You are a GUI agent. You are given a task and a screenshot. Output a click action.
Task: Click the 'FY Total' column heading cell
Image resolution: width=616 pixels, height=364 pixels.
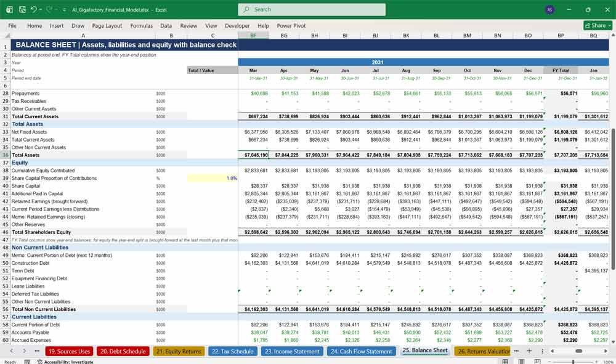[x=561, y=70]
